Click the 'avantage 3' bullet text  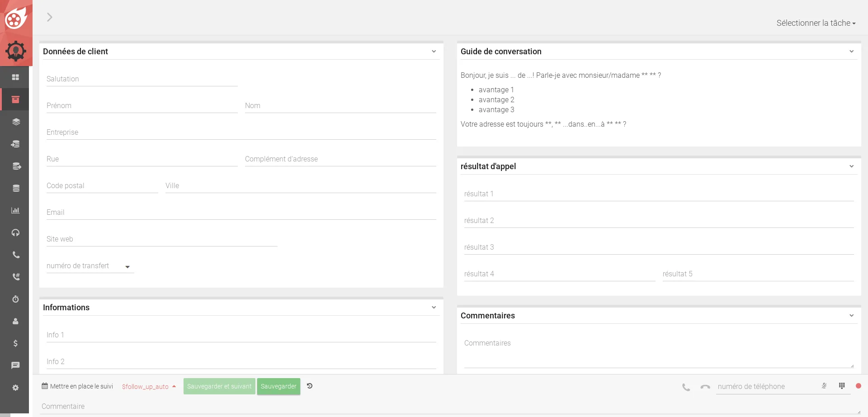coord(496,110)
